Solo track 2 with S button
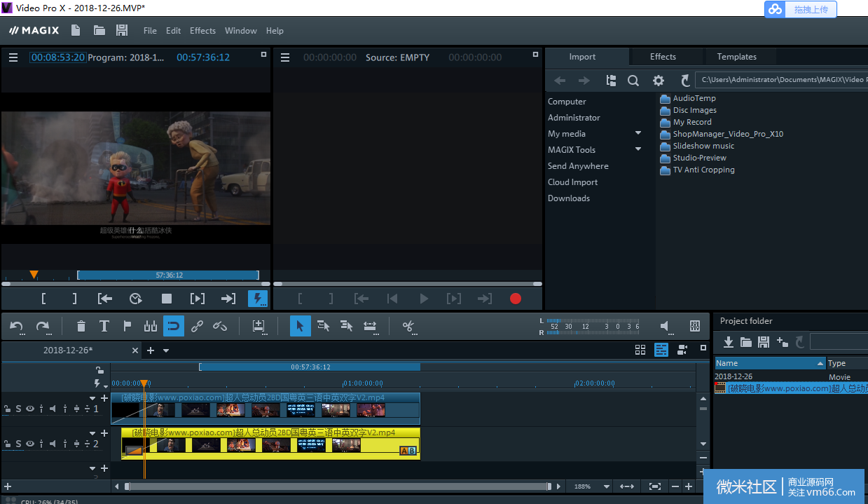The height and width of the screenshot is (504, 868). tap(18, 444)
